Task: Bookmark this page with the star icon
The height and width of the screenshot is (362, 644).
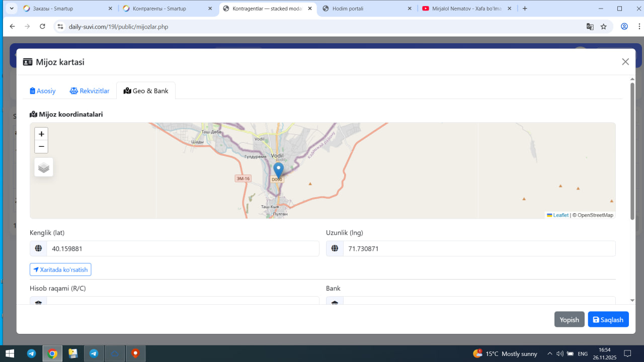Action: [604, 27]
